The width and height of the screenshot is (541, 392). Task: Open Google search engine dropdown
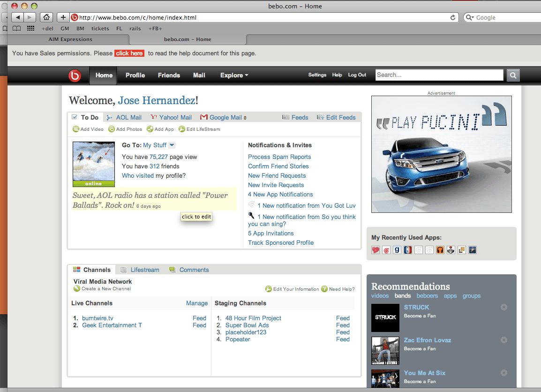click(x=470, y=18)
